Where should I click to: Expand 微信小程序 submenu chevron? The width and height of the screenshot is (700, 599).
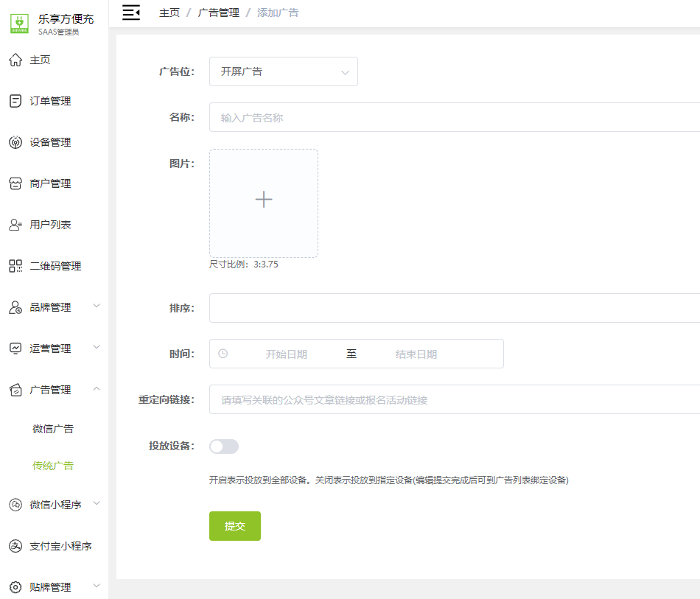(x=97, y=503)
